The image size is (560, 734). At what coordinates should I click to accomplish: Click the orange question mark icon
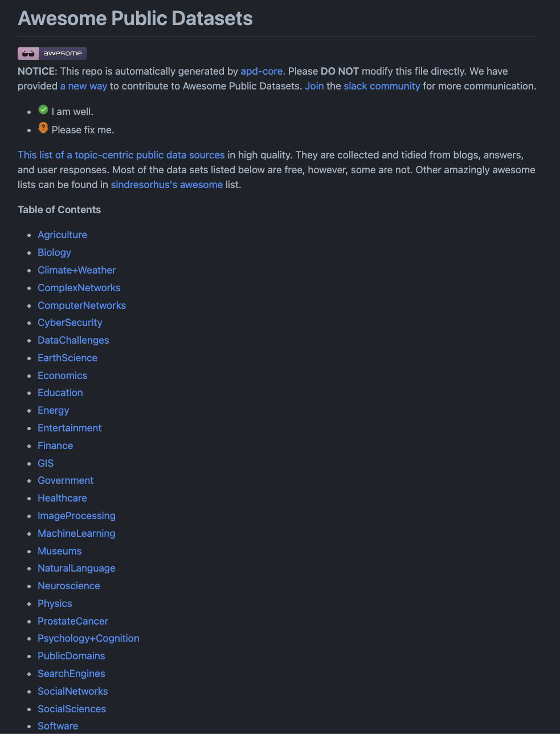pyautogui.click(x=43, y=128)
